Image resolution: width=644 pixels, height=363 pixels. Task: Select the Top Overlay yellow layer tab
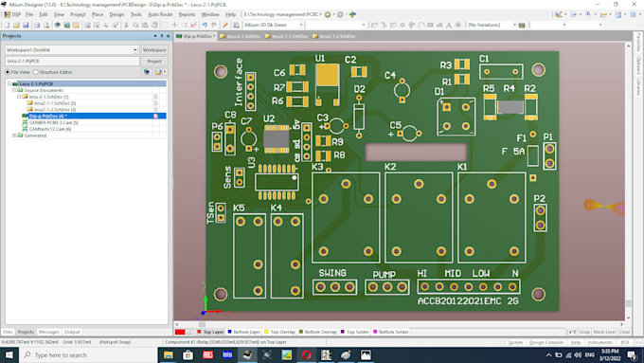pos(280,332)
